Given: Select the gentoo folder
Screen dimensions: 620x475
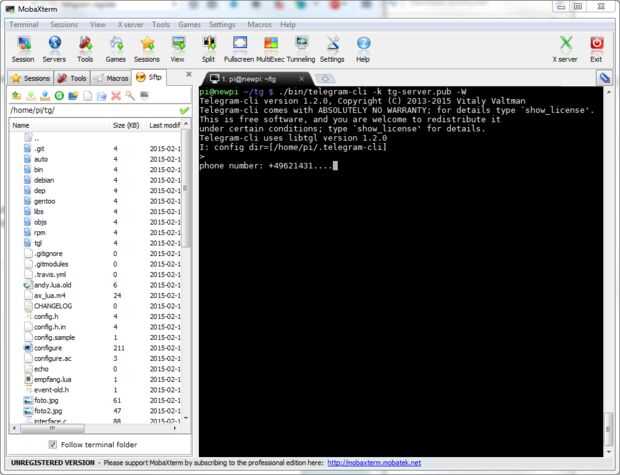Looking at the screenshot, I should tap(44, 201).
